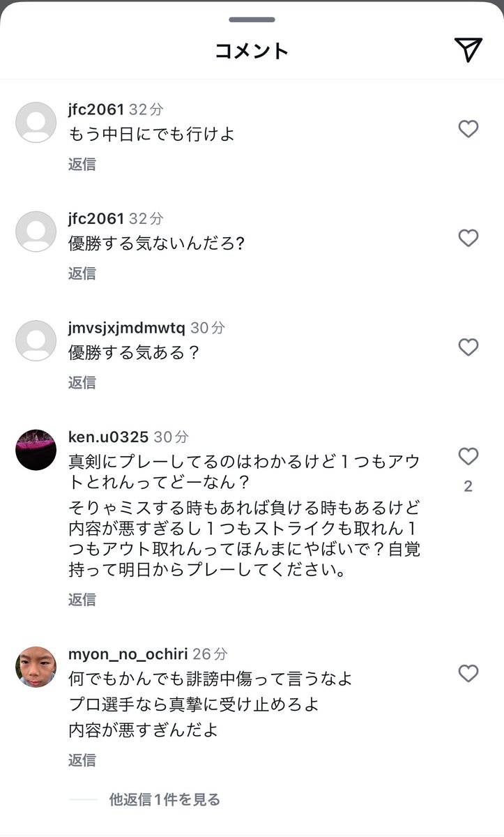Reply to jfc2061's first comment

pyautogui.click(x=82, y=165)
